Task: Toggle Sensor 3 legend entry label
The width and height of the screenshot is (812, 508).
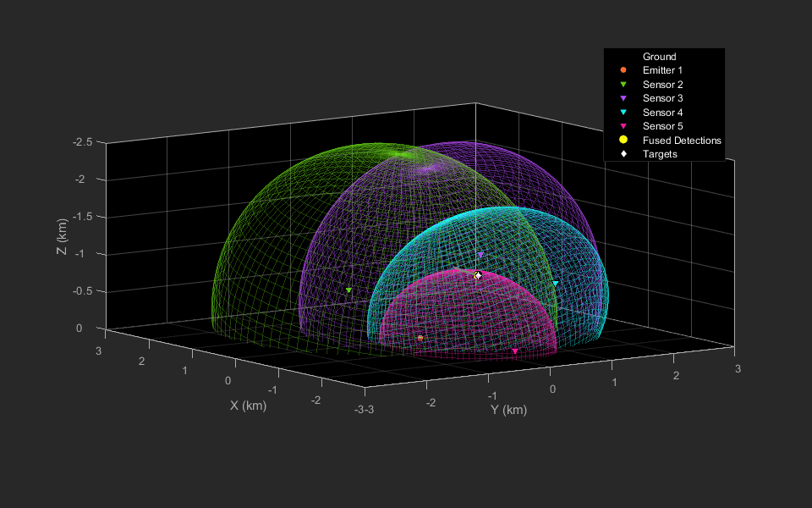Action: click(662, 99)
